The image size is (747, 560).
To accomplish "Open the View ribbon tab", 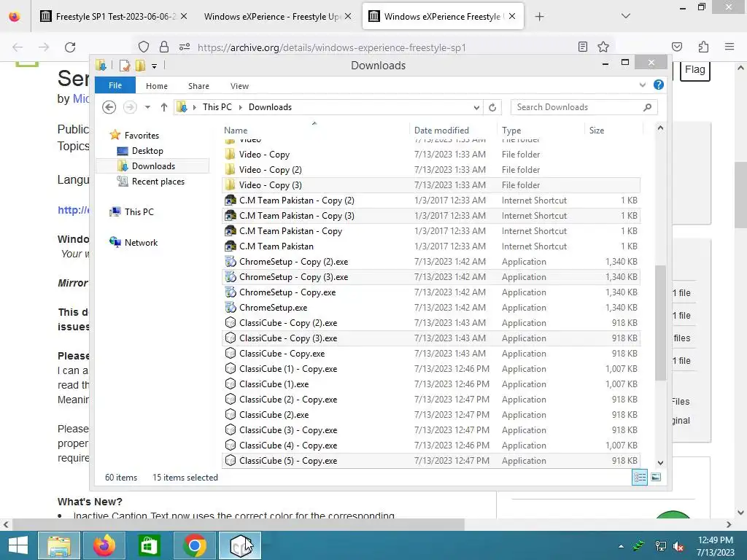I will [x=239, y=86].
